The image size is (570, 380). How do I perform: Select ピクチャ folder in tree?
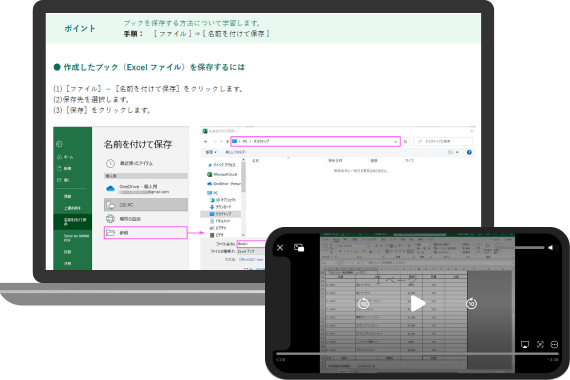218,228
